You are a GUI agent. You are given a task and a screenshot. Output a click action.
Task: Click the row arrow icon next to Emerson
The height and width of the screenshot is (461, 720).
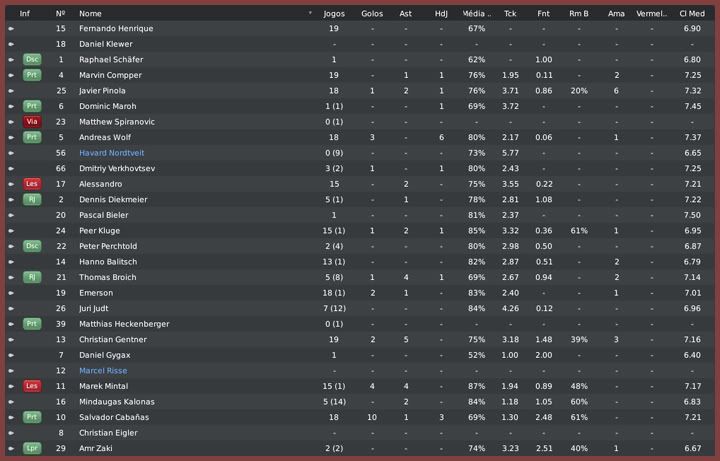click(x=11, y=293)
